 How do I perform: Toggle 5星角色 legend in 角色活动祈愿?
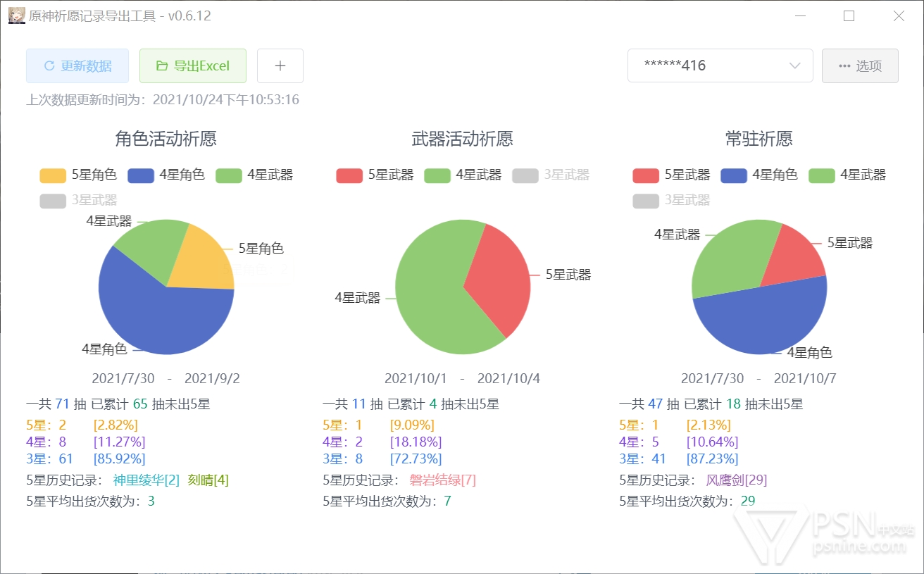tap(78, 175)
